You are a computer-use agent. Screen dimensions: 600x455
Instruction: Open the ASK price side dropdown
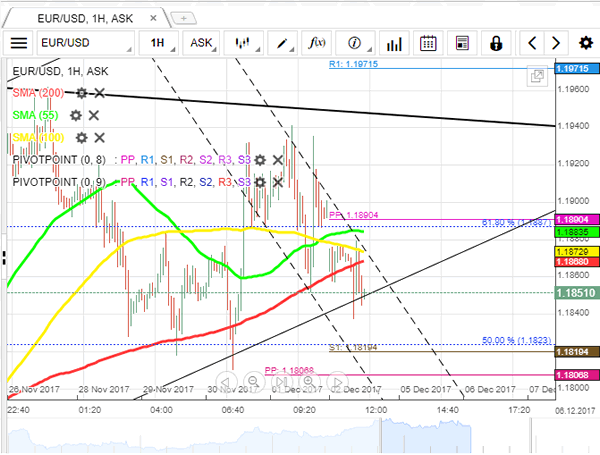(x=201, y=43)
